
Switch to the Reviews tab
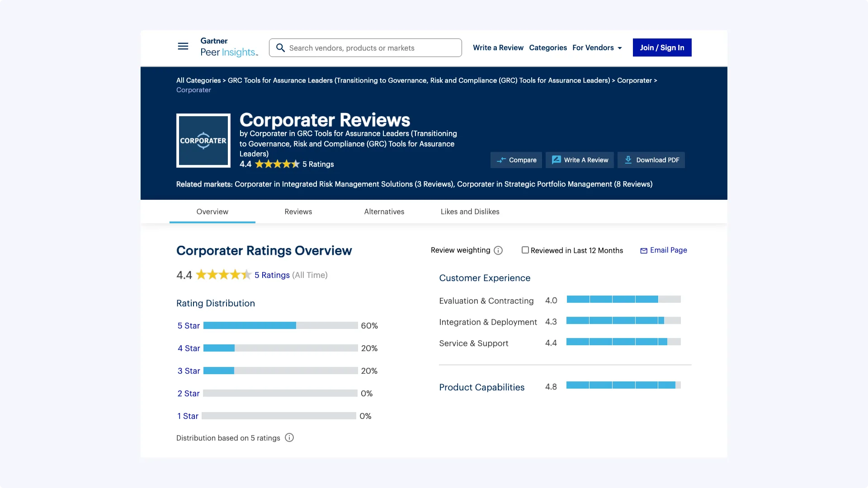298,211
